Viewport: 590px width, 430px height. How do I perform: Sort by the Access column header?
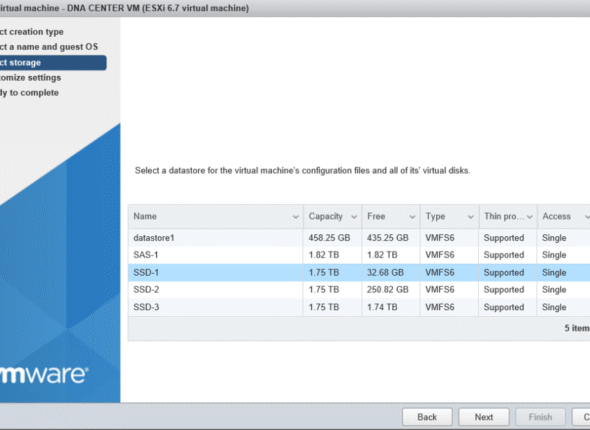[x=557, y=216]
